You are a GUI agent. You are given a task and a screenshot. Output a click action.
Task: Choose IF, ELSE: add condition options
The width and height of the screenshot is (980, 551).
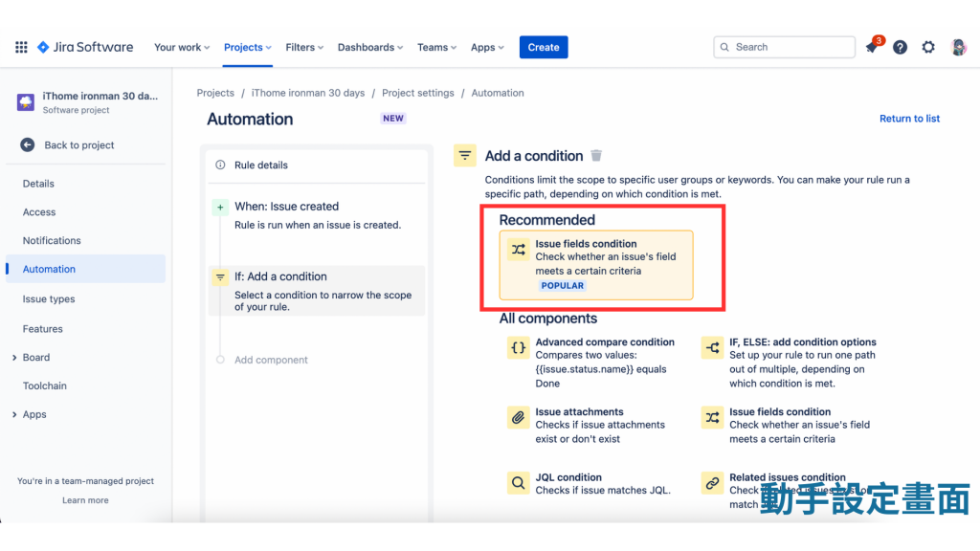point(789,363)
